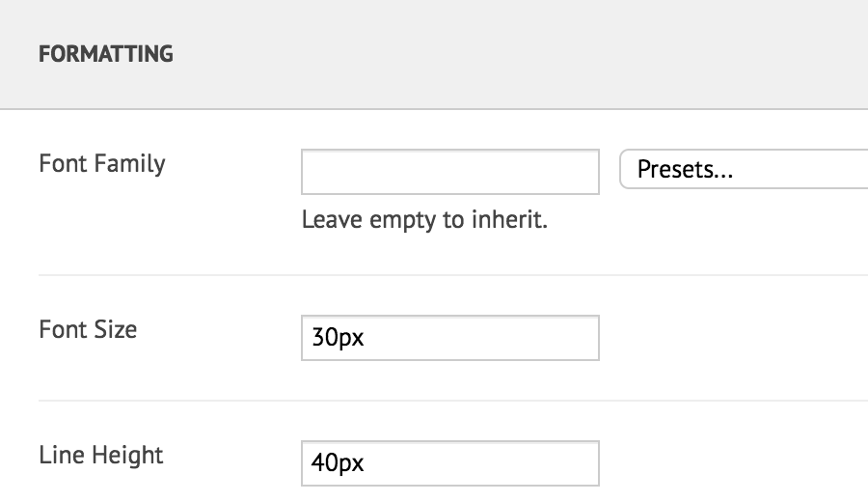Click blank area right of Font Size field
The image size is (868, 502).
(x=733, y=338)
